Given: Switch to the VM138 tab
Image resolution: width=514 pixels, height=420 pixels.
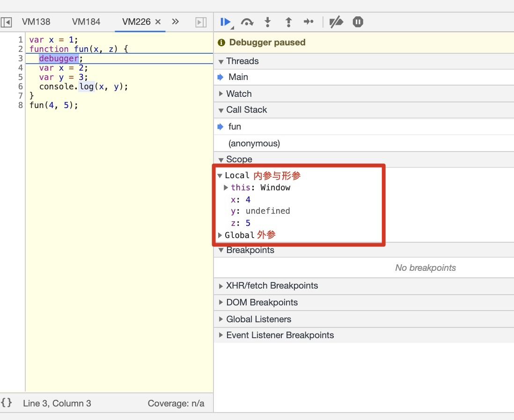Looking at the screenshot, I should coord(36,22).
